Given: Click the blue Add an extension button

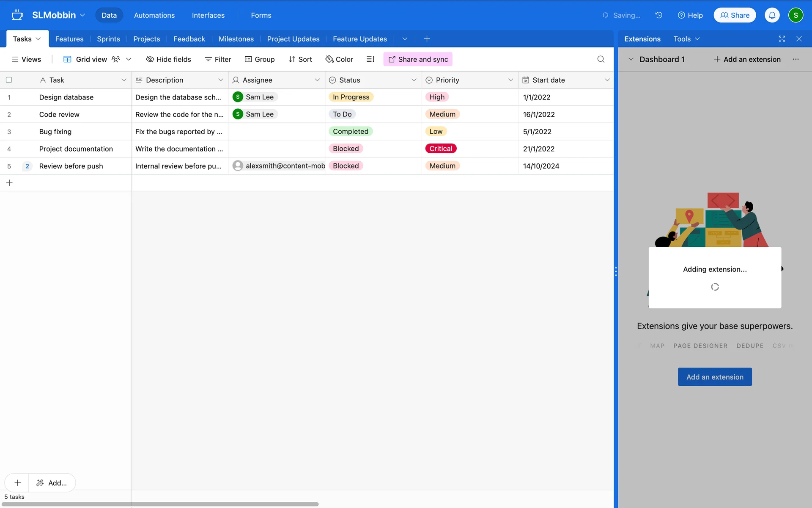Looking at the screenshot, I should (x=715, y=377).
